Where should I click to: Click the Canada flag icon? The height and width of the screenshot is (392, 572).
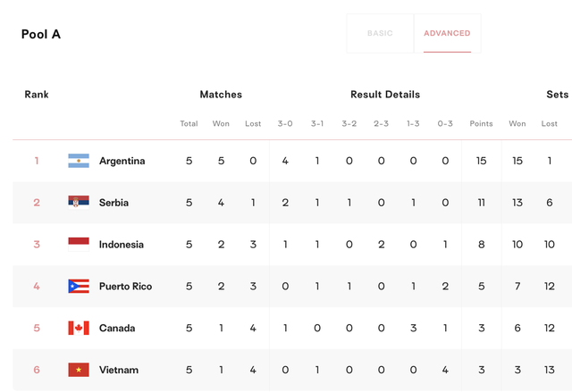tap(79, 328)
